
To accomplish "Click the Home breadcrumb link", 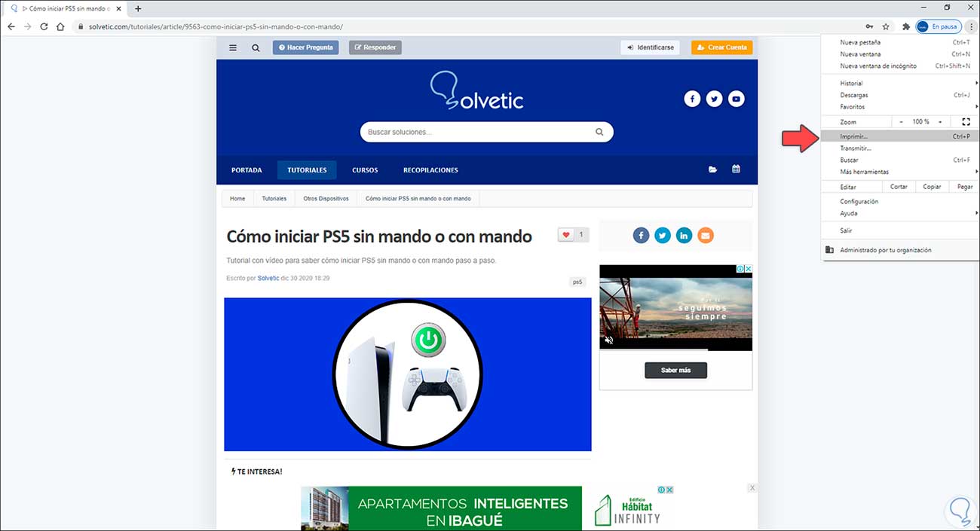I will (237, 199).
